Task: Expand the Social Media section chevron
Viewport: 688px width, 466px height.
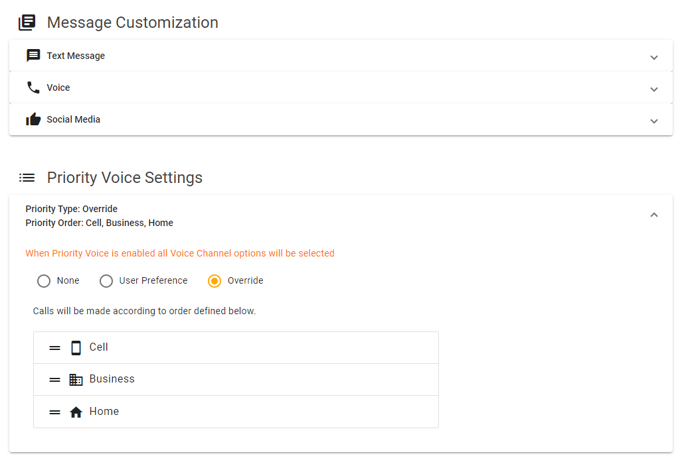Action: coord(654,121)
